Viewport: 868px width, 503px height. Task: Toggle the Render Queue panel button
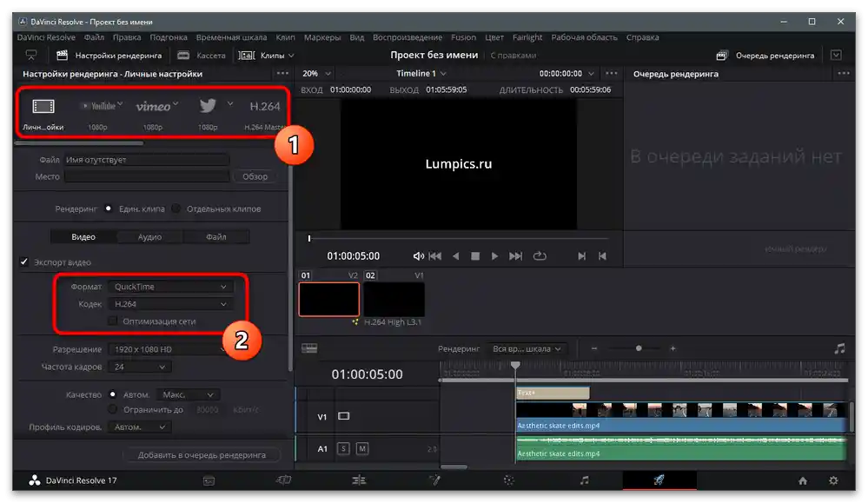(765, 56)
